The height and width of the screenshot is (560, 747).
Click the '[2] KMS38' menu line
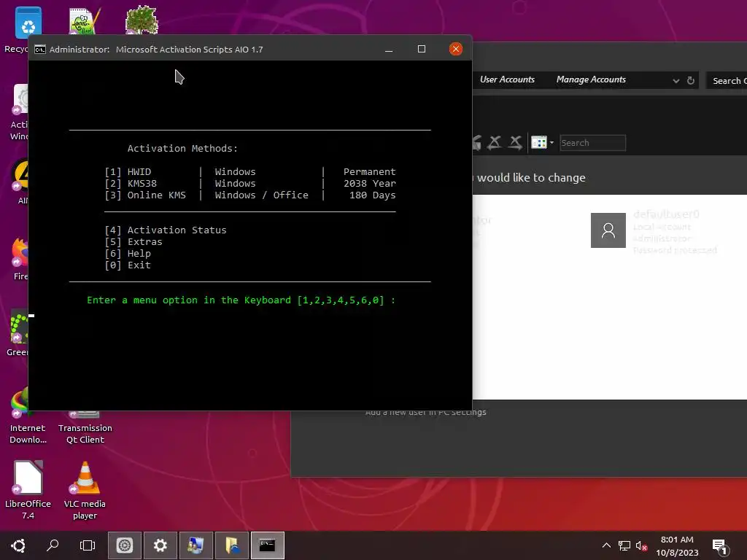(249, 183)
